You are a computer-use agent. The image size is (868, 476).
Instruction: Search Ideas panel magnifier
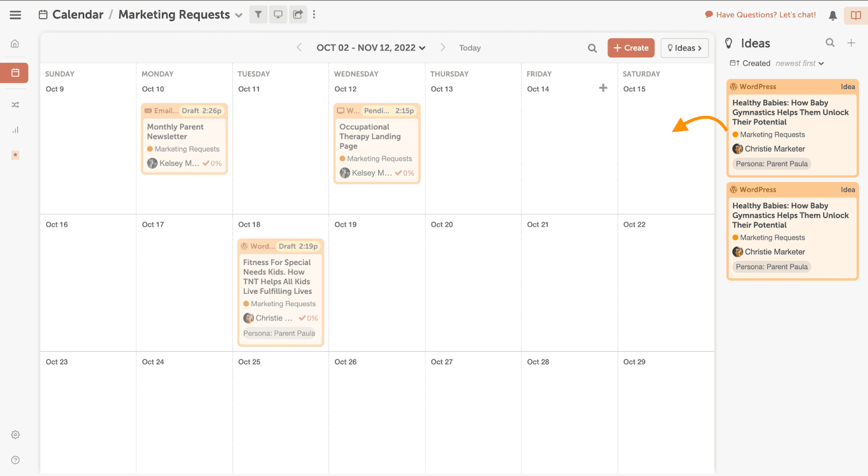tap(830, 43)
